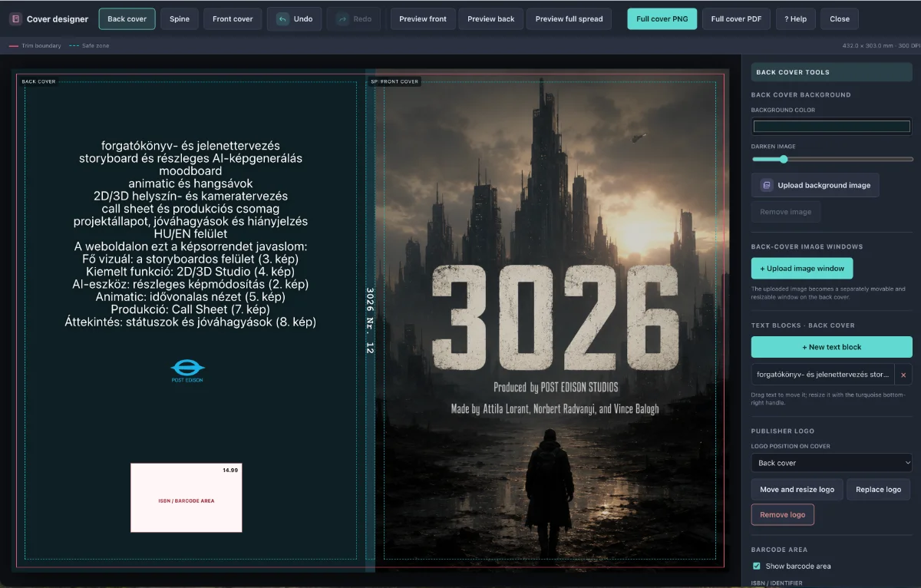Open Preview back
This screenshot has height=588, width=921.
pos(491,19)
